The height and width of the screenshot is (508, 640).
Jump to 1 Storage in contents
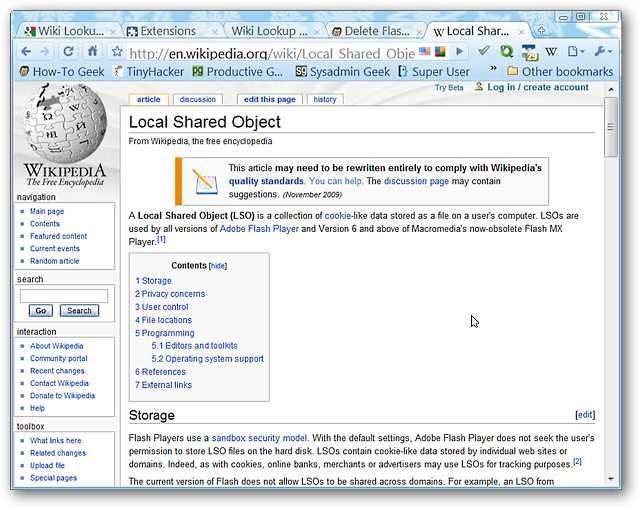coord(153,281)
